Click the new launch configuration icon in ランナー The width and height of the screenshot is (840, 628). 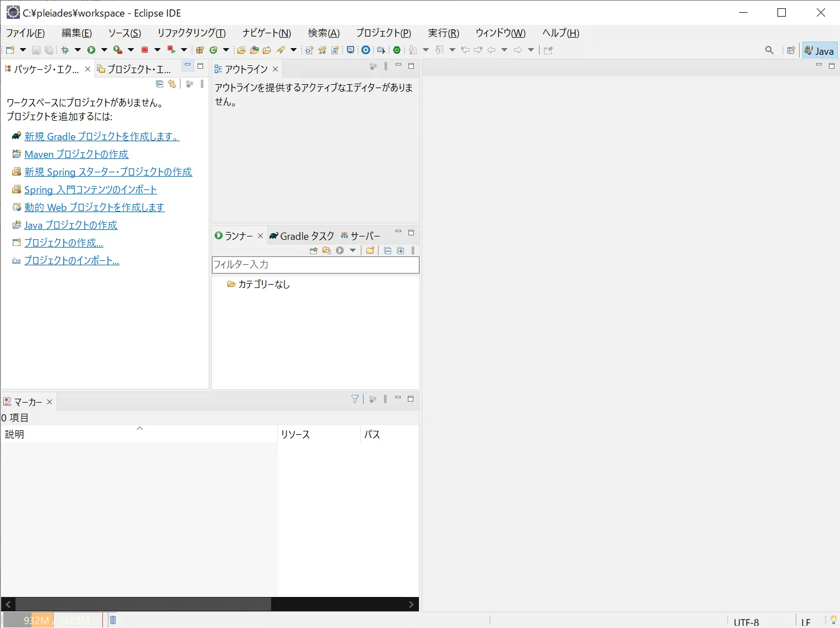[x=313, y=250]
